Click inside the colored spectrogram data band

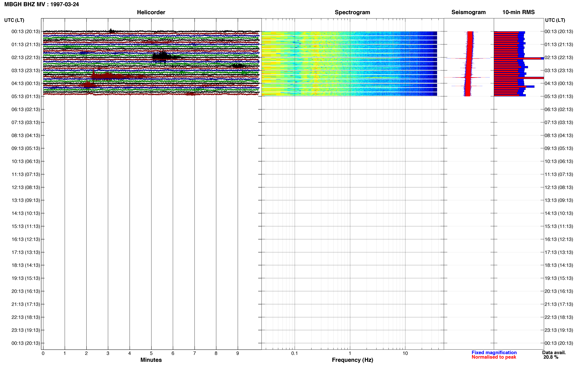pos(349,64)
